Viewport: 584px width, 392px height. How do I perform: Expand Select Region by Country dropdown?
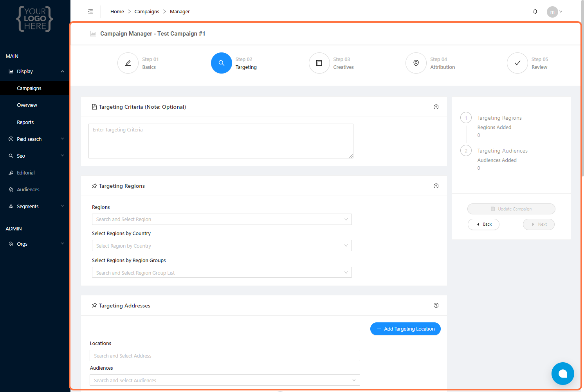[x=222, y=246]
